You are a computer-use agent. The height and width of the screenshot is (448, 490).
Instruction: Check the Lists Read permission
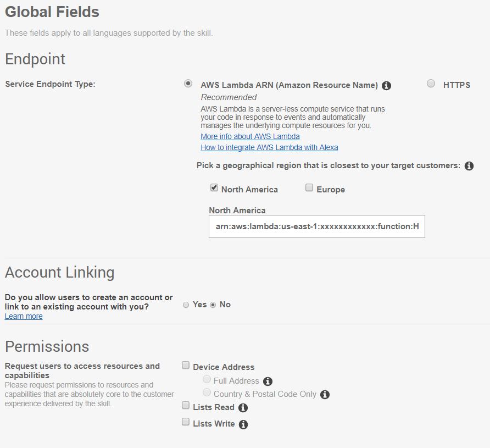click(x=186, y=406)
